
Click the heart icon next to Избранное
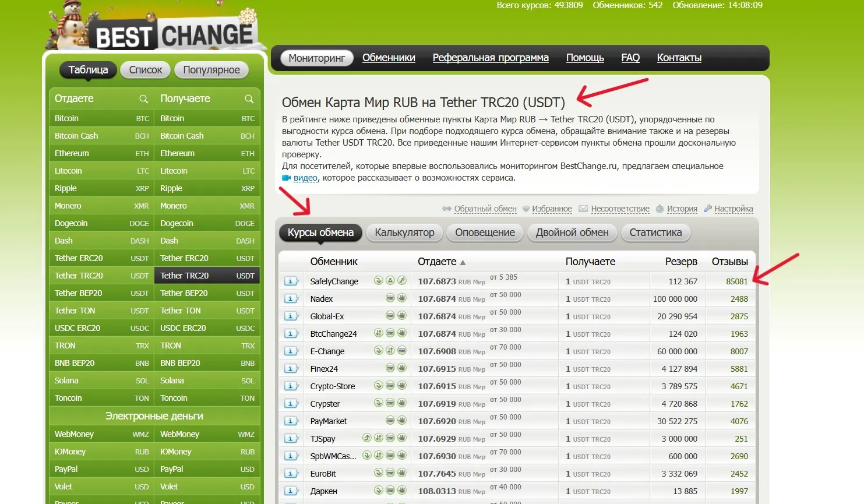click(x=526, y=209)
